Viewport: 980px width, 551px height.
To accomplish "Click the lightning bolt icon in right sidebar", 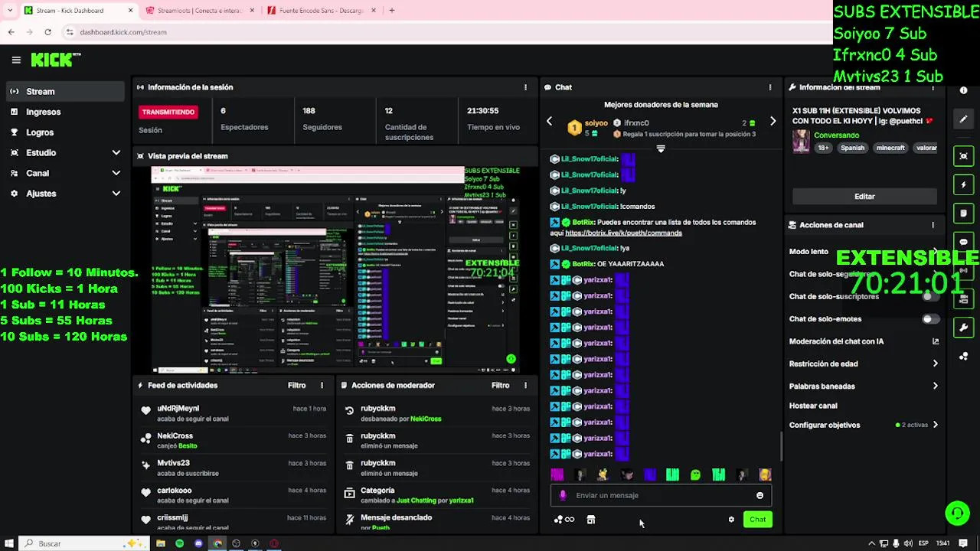I will tap(963, 184).
